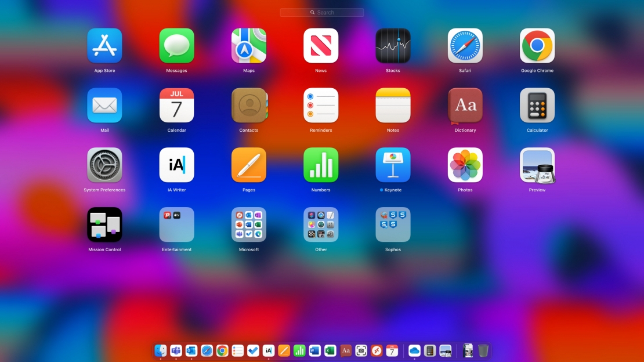This screenshot has height=362, width=644.
Task: Open the App Store
Action: 104,45
